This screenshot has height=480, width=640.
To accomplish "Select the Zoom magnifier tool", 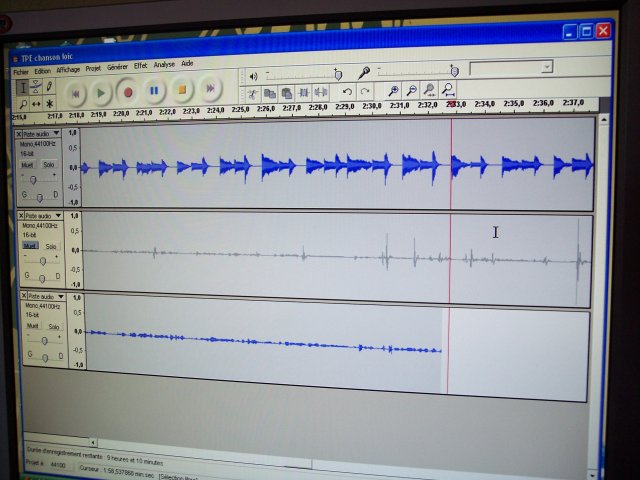I will [22, 104].
